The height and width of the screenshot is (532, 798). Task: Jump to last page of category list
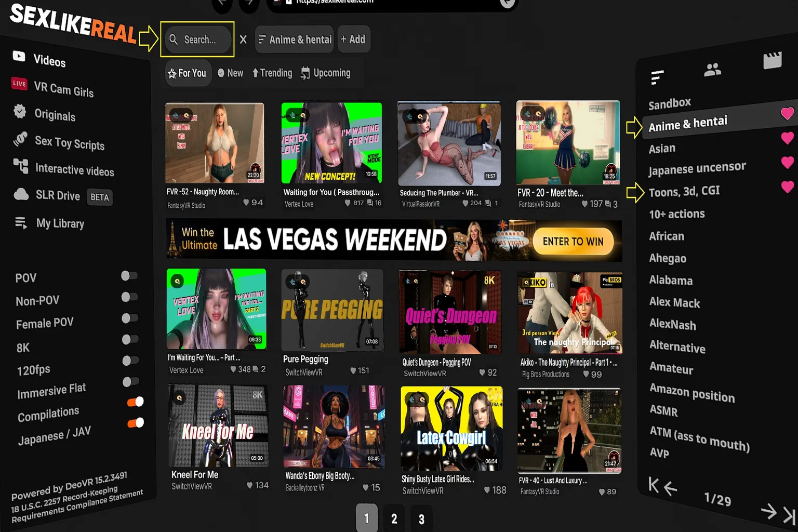[x=789, y=515]
